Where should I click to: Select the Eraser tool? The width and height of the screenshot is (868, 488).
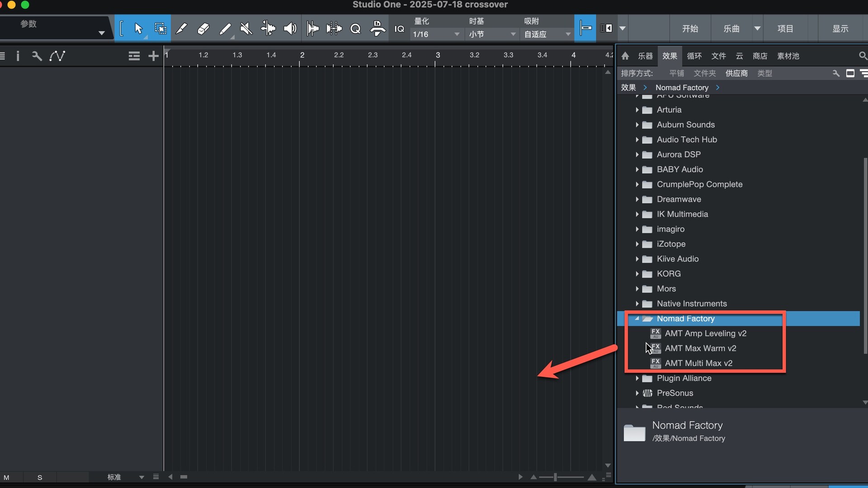point(203,28)
